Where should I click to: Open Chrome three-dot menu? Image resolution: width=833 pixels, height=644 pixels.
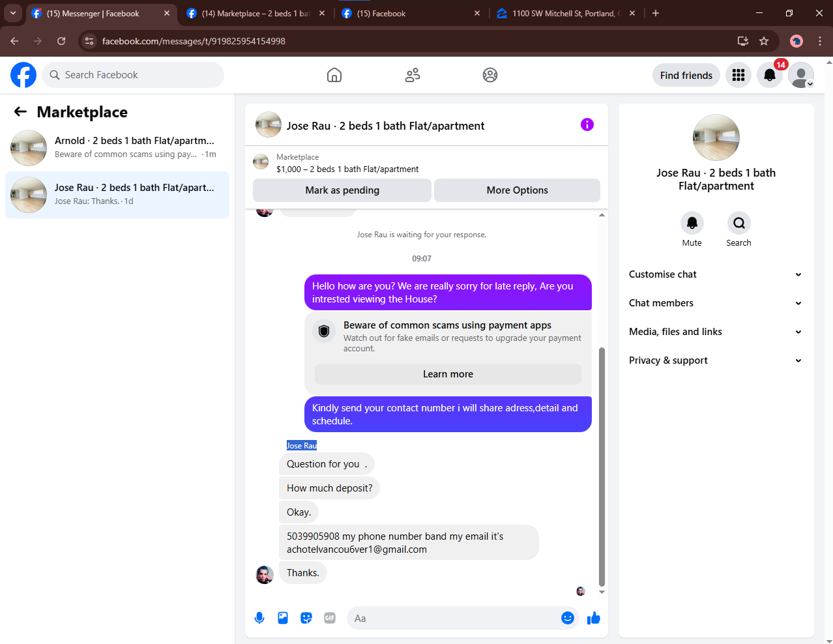[x=820, y=41]
